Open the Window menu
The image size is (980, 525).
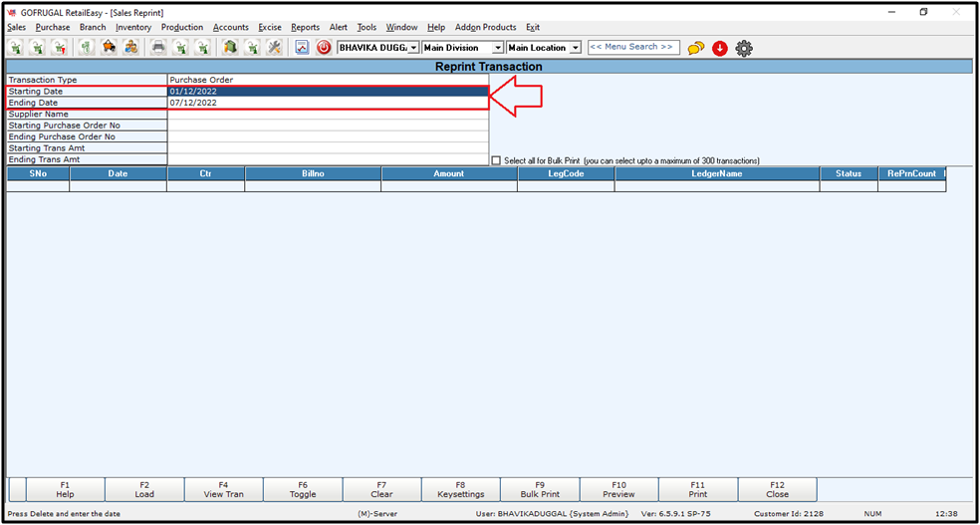click(402, 28)
